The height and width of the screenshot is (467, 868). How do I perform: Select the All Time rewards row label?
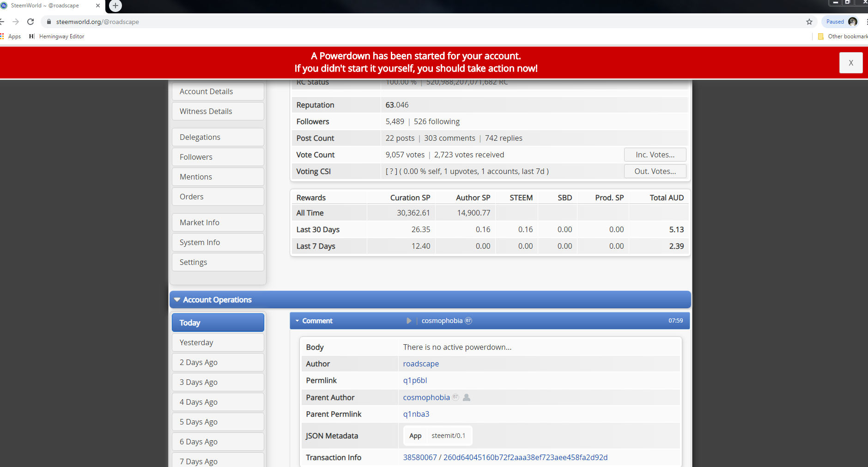click(x=310, y=213)
